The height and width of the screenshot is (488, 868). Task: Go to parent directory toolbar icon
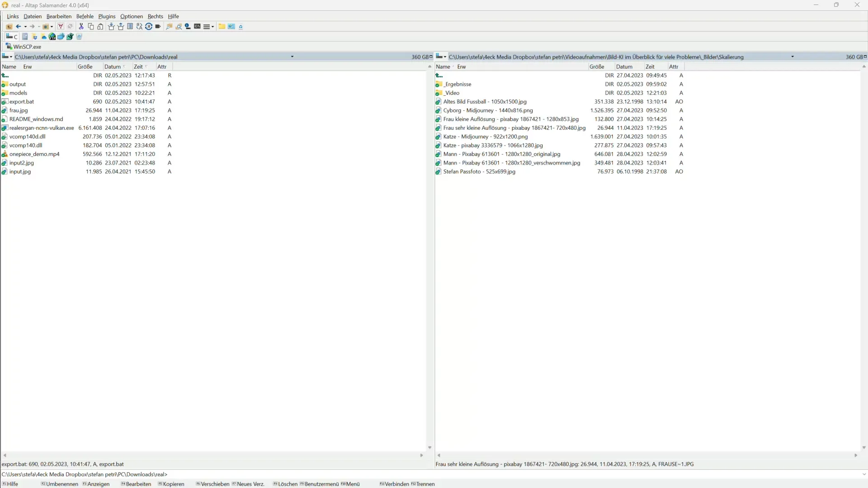[9, 27]
